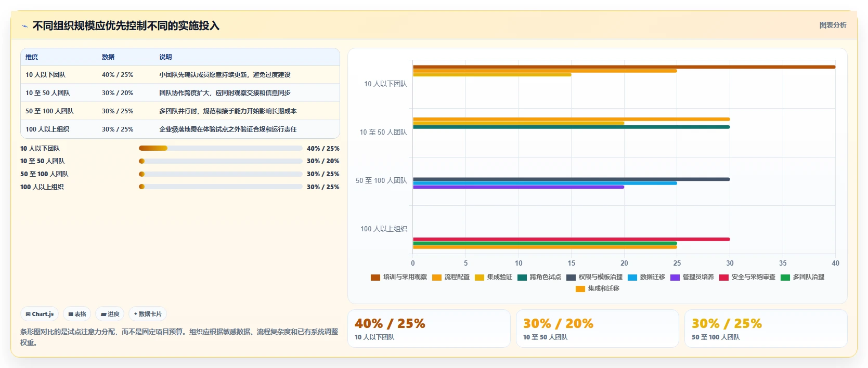Click description 团队协作跨度扩大
The width and height of the screenshot is (868, 368).
pos(225,93)
